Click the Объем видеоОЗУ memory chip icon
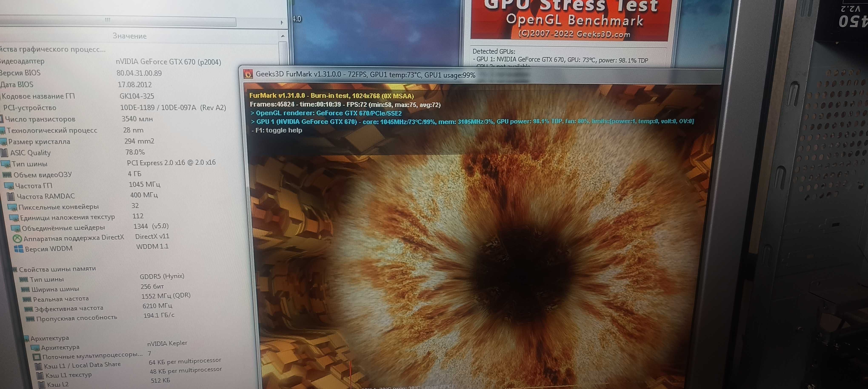 tap(7, 175)
